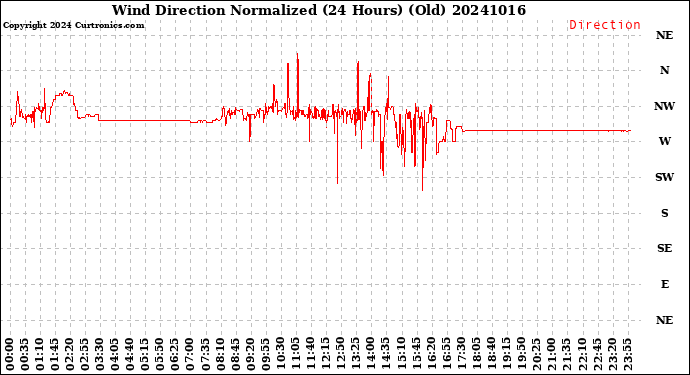Click the '01:45' time axis label
This screenshot has height=375, width=690.
(x=55, y=354)
